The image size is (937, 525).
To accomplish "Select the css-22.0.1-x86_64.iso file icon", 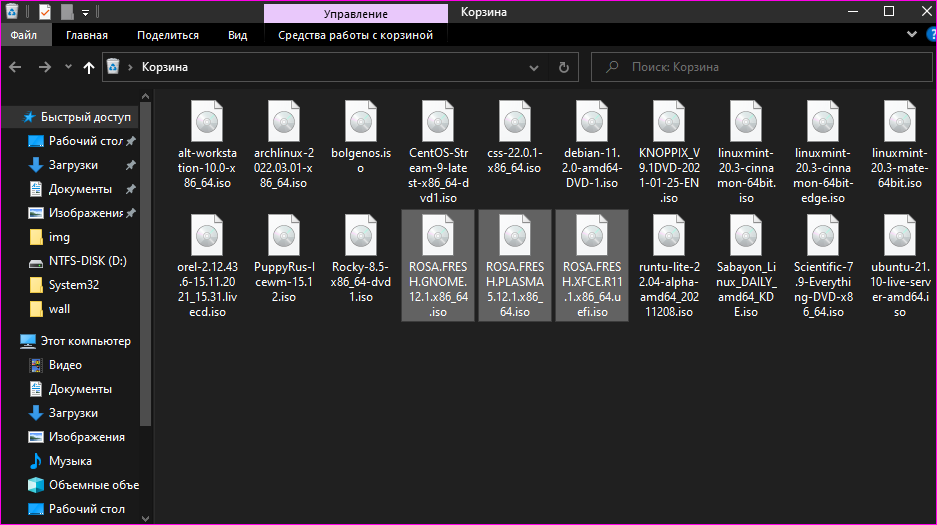I will (515, 121).
